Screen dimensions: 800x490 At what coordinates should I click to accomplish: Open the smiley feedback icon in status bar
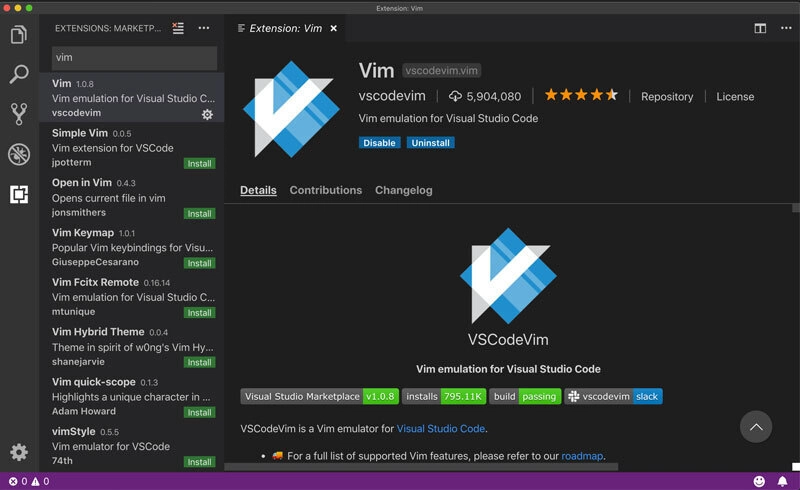pos(759,481)
